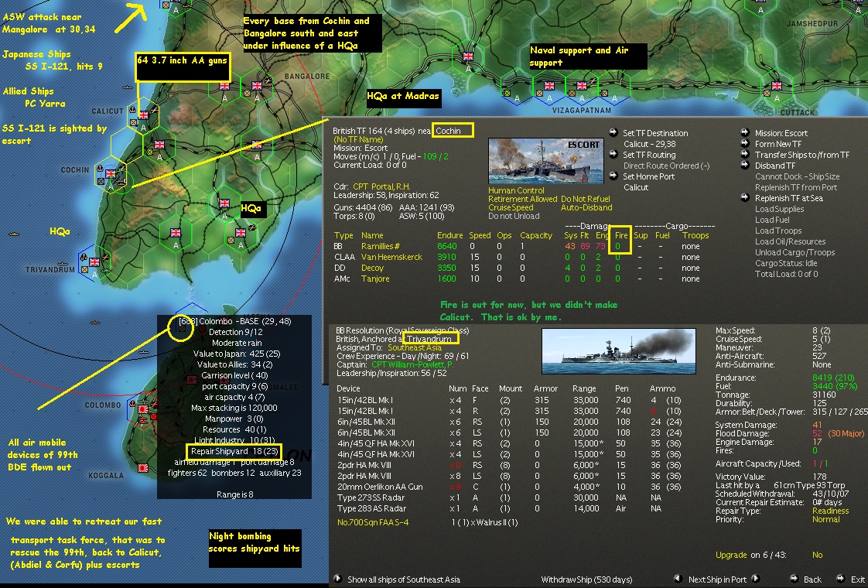Click Colombo base title in tooltip

point(234,321)
